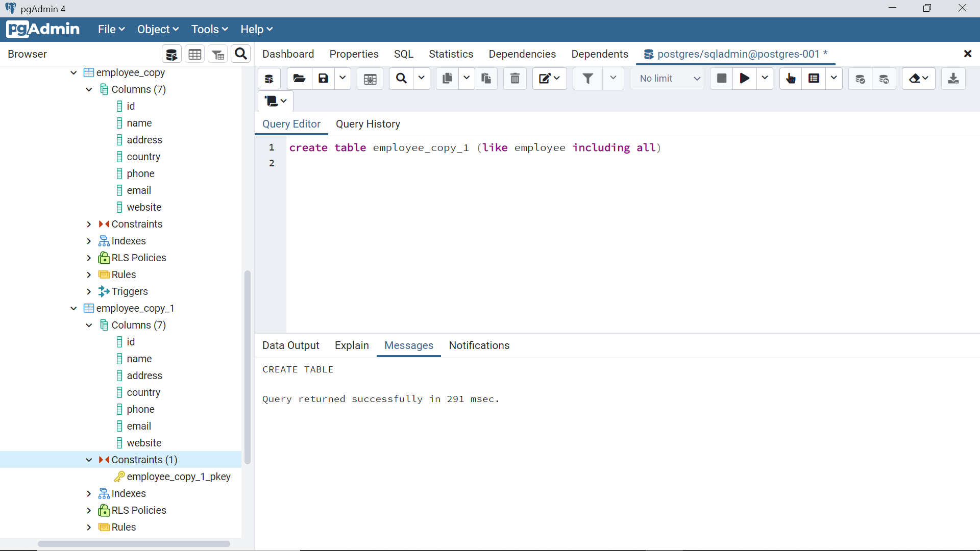
Task: Click the Filter rows funnel icon
Action: click(x=587, y=79)
